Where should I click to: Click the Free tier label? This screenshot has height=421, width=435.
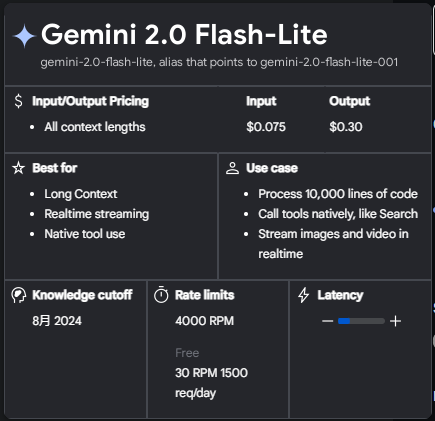pyautogui.click(x=187, y=353)
